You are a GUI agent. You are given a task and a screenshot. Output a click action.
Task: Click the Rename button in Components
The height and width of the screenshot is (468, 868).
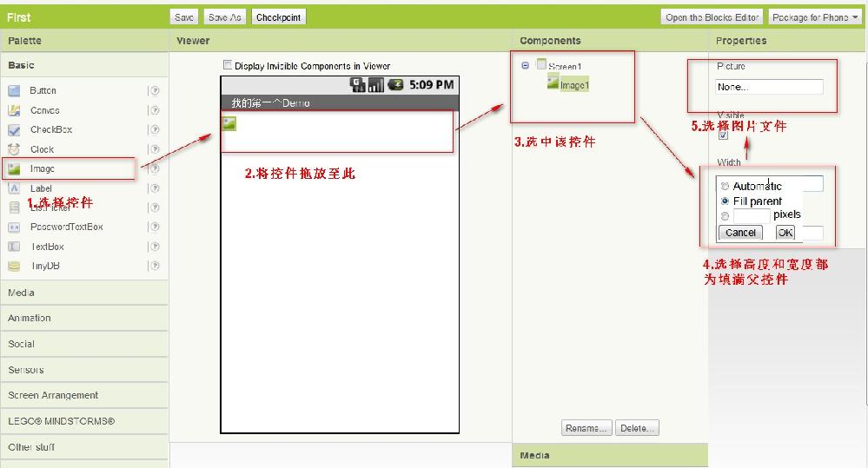coord(586,428)
